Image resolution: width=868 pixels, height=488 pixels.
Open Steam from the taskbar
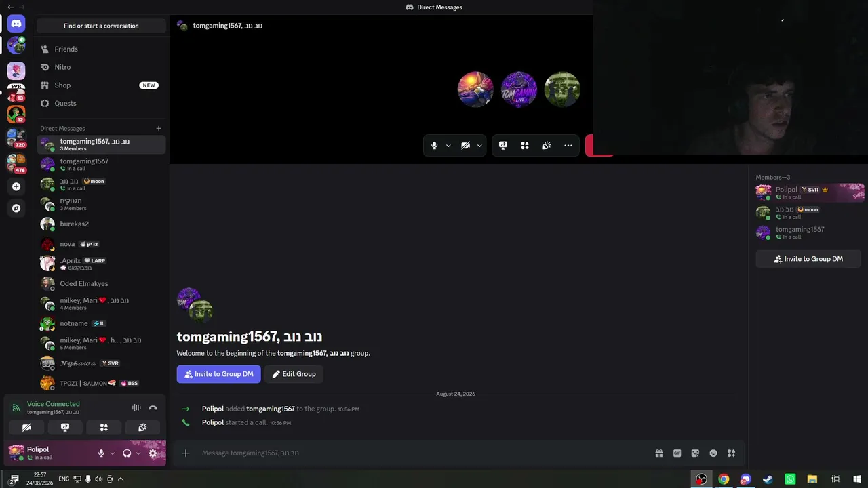(768, 479)
